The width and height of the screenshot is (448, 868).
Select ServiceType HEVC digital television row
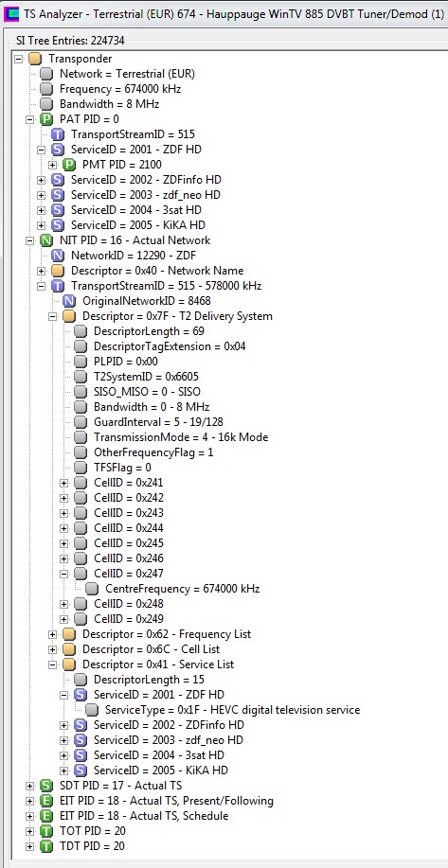click(x=233, y=710)
